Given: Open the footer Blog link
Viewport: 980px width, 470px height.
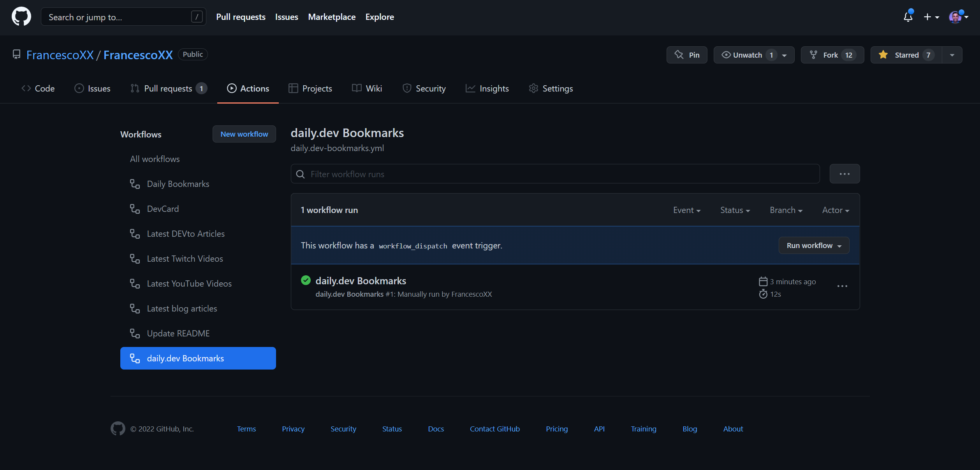Looking at the screenshot, I should tap(690, 429).
